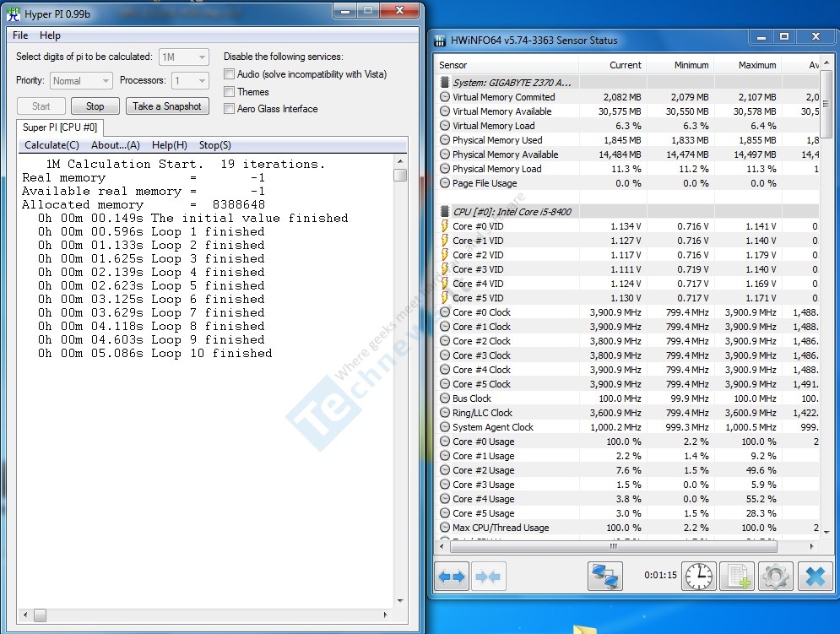Viewport: 840px width, 634px height.
Task: Click the Stop button in Hyper PI
Action: click(95, 106)
